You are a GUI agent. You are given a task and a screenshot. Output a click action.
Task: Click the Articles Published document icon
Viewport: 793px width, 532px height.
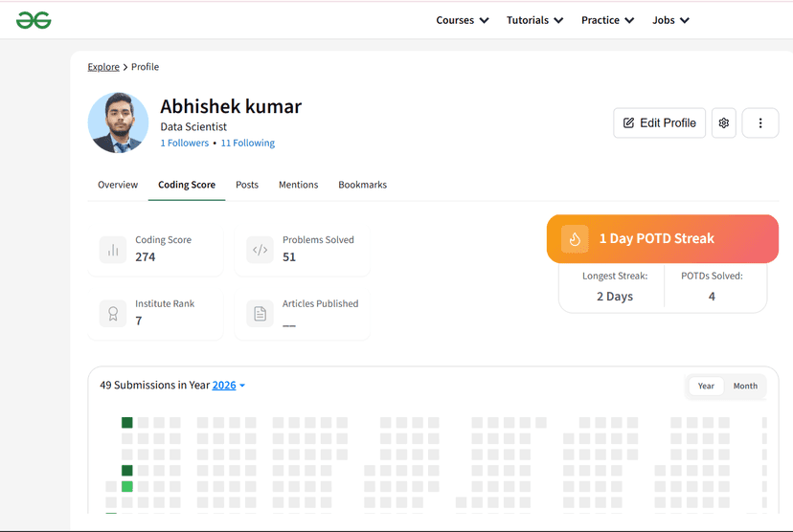(x=261, y=313)
